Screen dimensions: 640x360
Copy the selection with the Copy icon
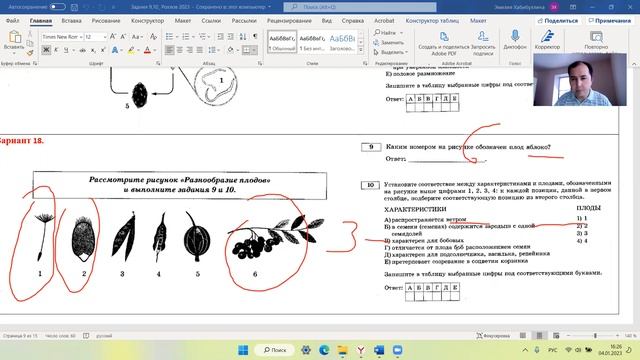coord(30,44)
